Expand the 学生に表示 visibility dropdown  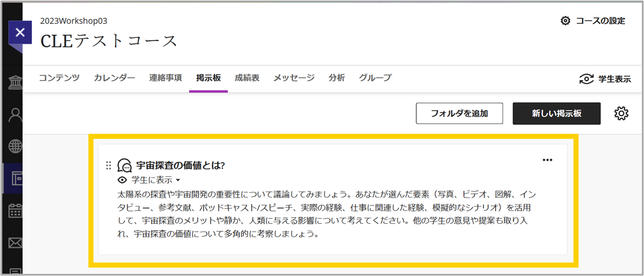coord(156,180)
